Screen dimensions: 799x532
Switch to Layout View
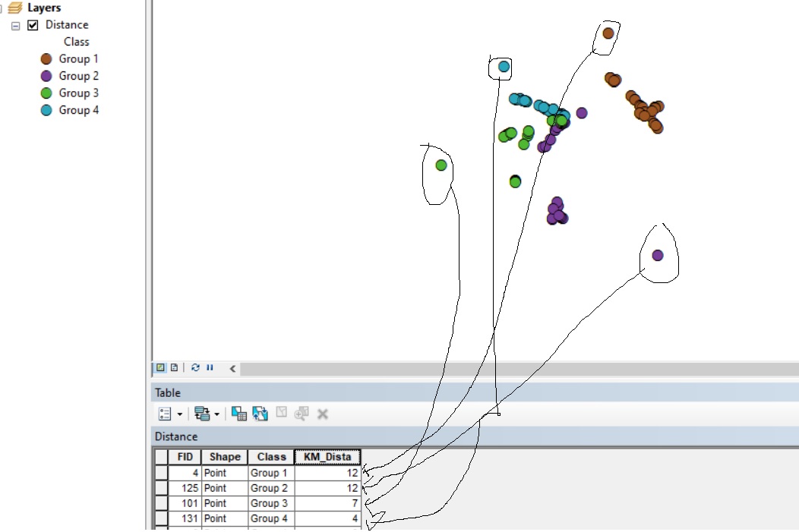174,367
